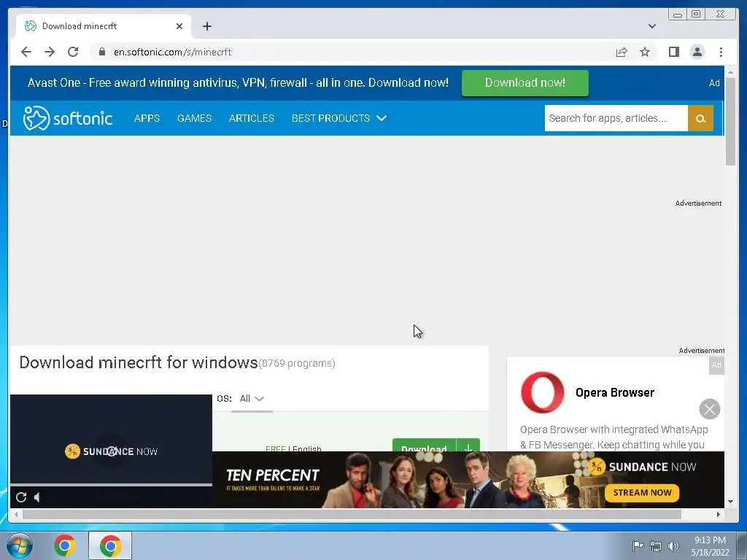
Task: Open the ARTICLES menu item
Action: (x=252, y=118)
